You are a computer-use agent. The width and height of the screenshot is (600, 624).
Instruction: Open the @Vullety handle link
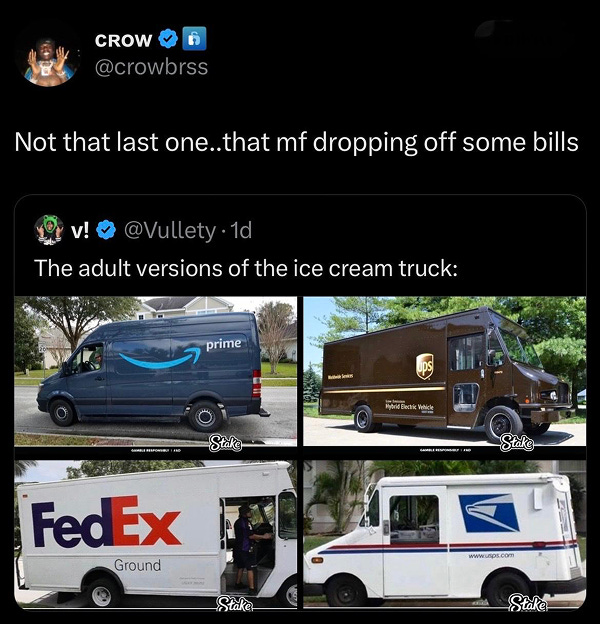pyautogui.click(x=170, y=230)
